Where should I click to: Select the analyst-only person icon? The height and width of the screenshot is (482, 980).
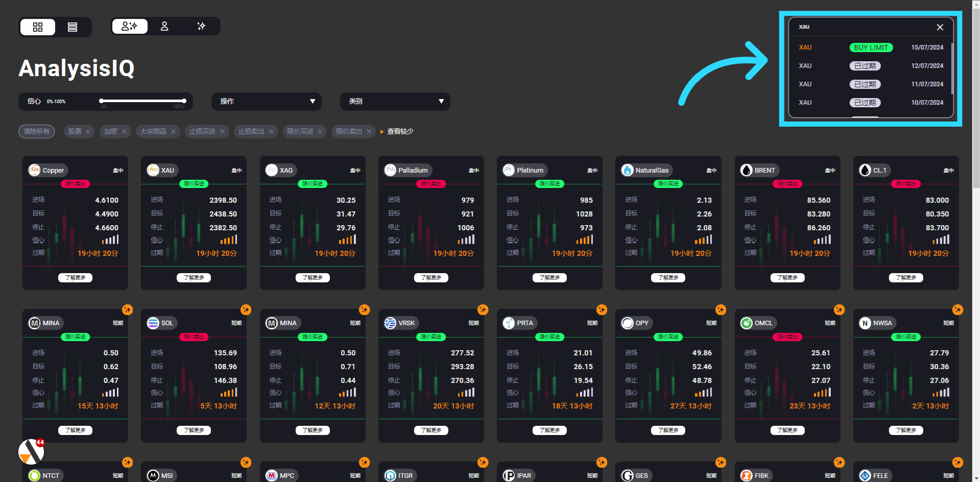click(164, 26)
